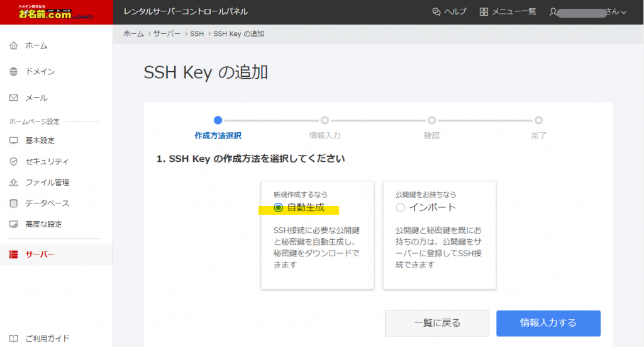The width and height of the screenshot is (644, 347).
Task: Click the red server icon
Action: click(x=13, y=255)
